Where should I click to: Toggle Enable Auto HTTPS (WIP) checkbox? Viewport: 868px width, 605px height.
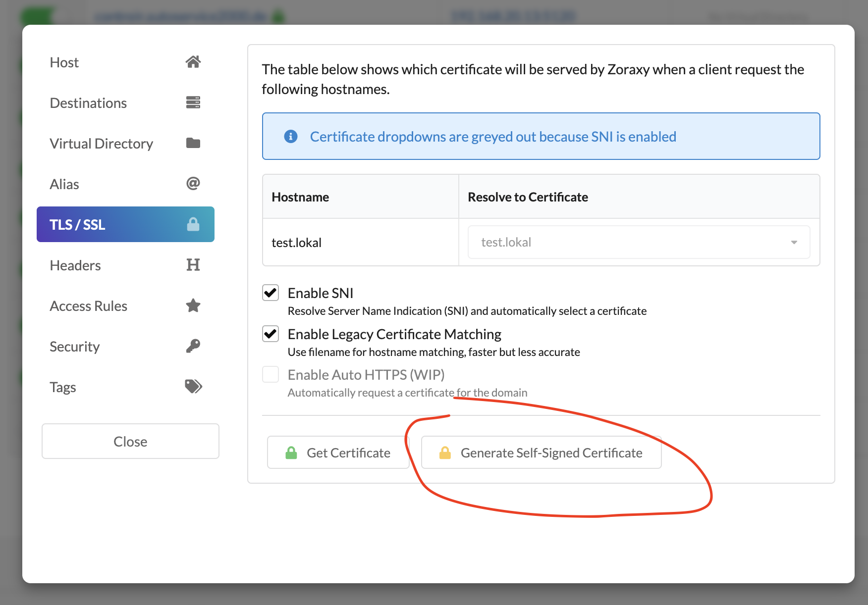click(x=271, y=374)
